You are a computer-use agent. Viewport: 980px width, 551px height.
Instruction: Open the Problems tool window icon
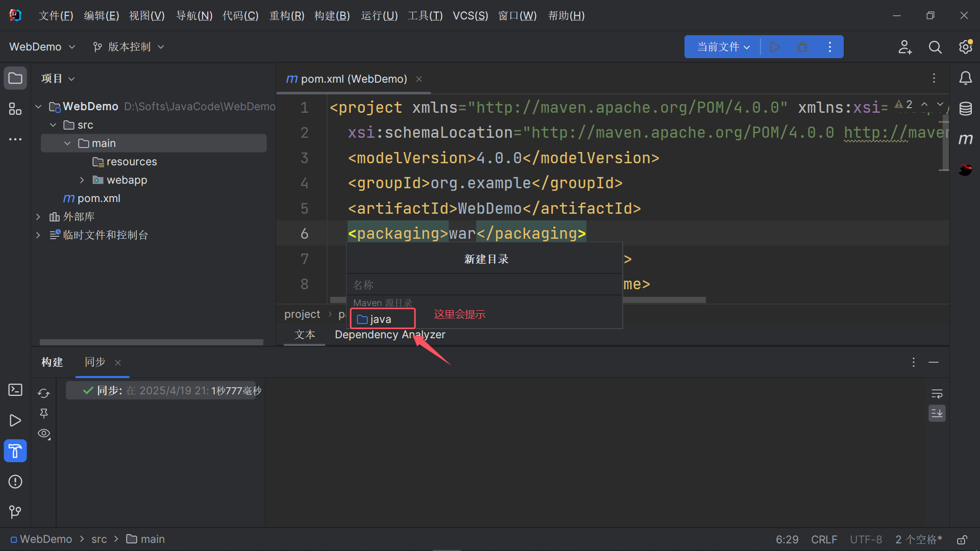[15, 482]
